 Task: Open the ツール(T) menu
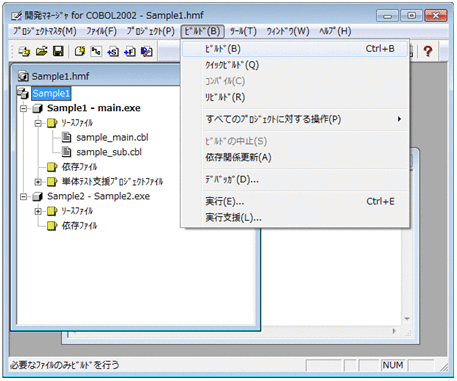coord(243,31)
